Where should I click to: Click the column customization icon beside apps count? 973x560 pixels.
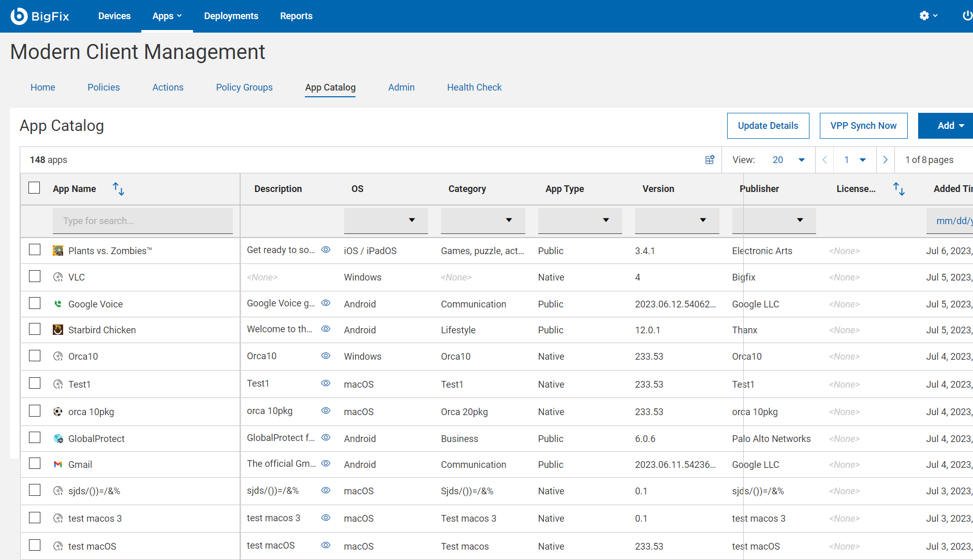click(x=710, y=159)
